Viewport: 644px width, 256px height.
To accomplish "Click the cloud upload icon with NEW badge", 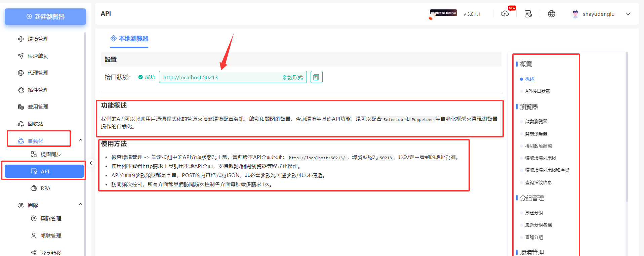I will pyautogui.click(x=505, y=14).
